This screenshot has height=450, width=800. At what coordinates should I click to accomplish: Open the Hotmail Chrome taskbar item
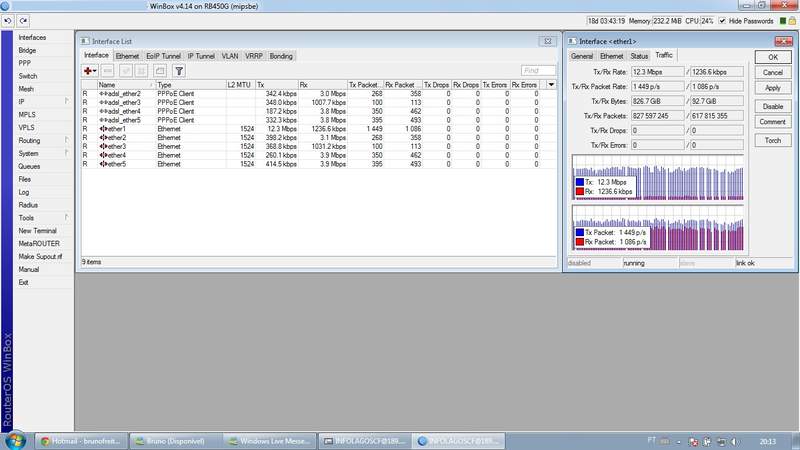[82, 441]
